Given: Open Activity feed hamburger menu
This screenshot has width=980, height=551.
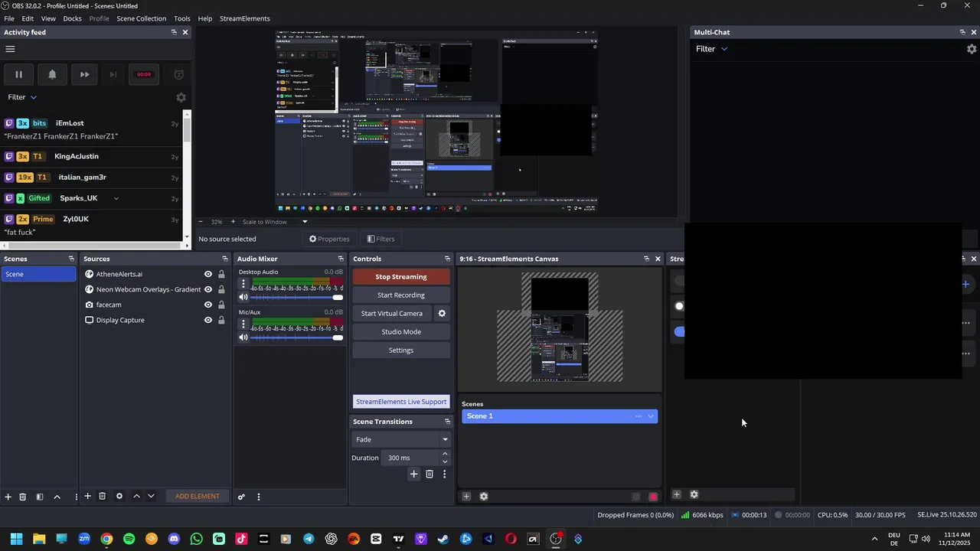Looking at the screenshot, I should tap(10, 49).
